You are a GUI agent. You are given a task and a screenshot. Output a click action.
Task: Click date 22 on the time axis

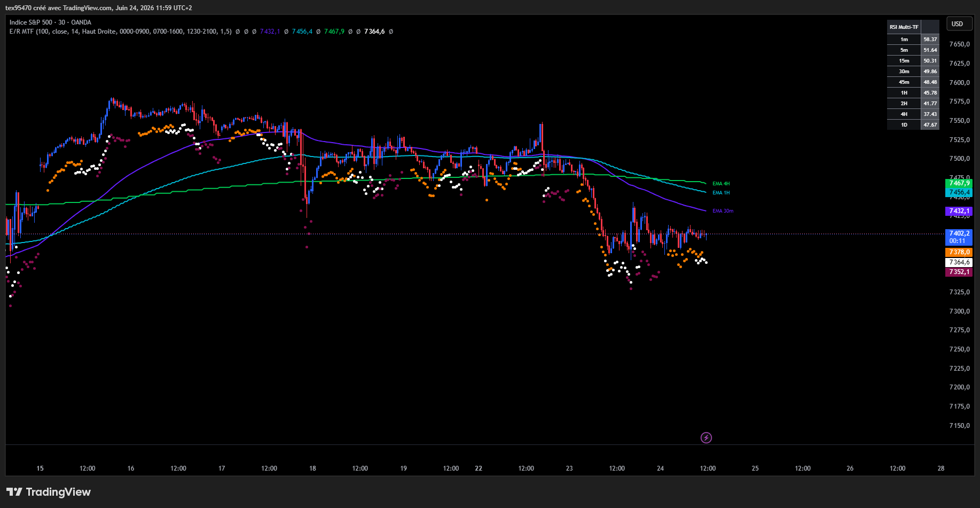click(x=479, y=468)
